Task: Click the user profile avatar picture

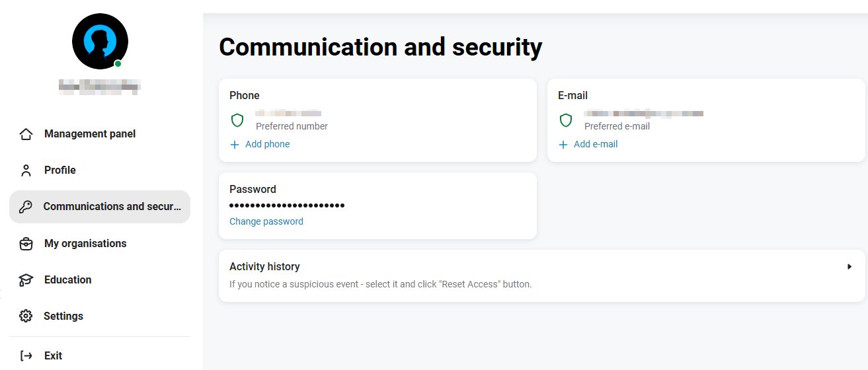Action: (x=100, y=41)
